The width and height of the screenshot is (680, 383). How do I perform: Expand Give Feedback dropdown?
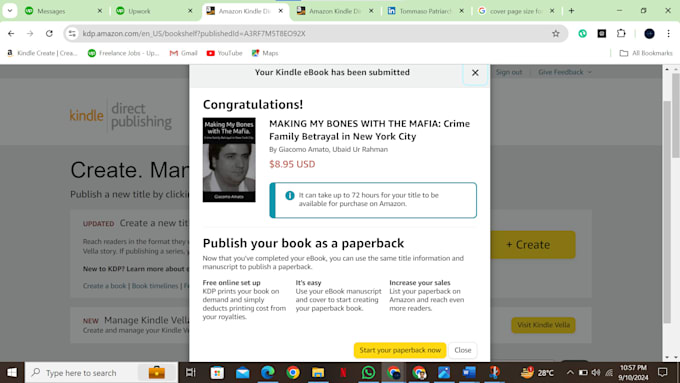point(565,72)
